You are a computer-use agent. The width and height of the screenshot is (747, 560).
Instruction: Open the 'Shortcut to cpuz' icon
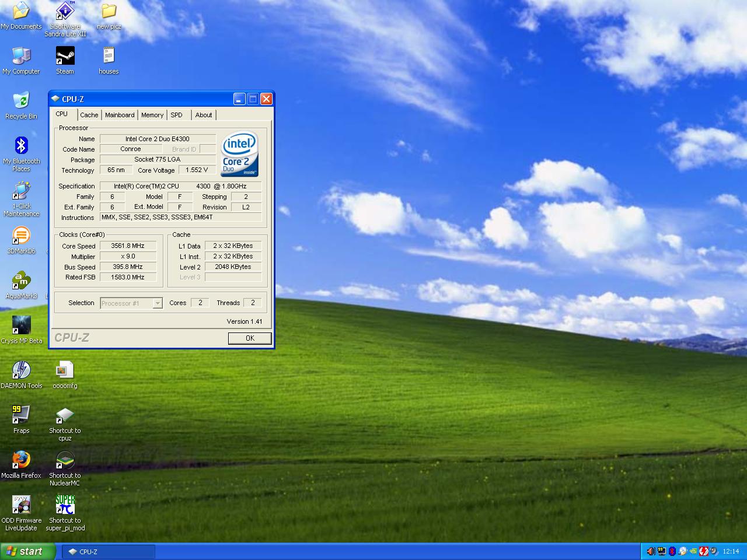(65, 423)
